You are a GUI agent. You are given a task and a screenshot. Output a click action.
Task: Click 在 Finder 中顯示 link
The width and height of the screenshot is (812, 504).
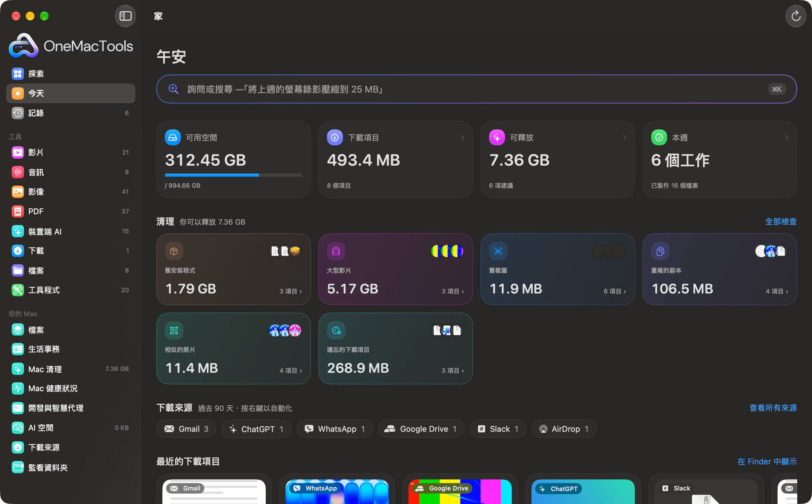click(x=767, y=462)
